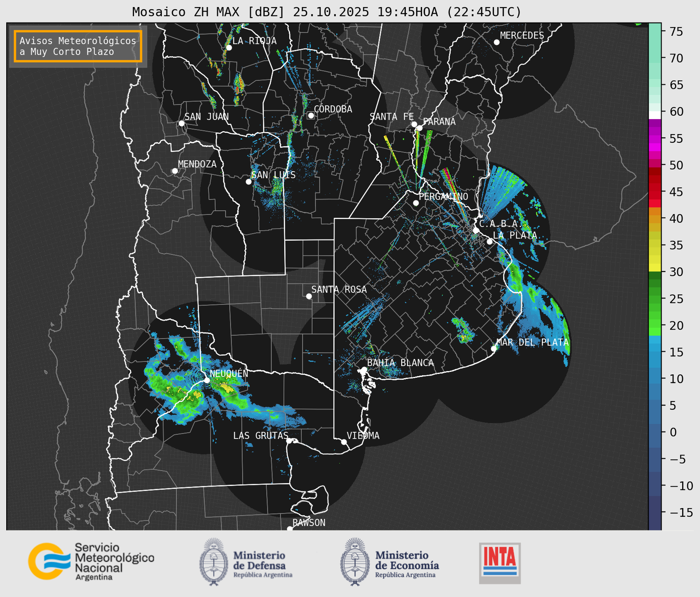The width and height of the screenshot is (700, 597).
Task: Click the Pergamino city label
Action: 443,196
